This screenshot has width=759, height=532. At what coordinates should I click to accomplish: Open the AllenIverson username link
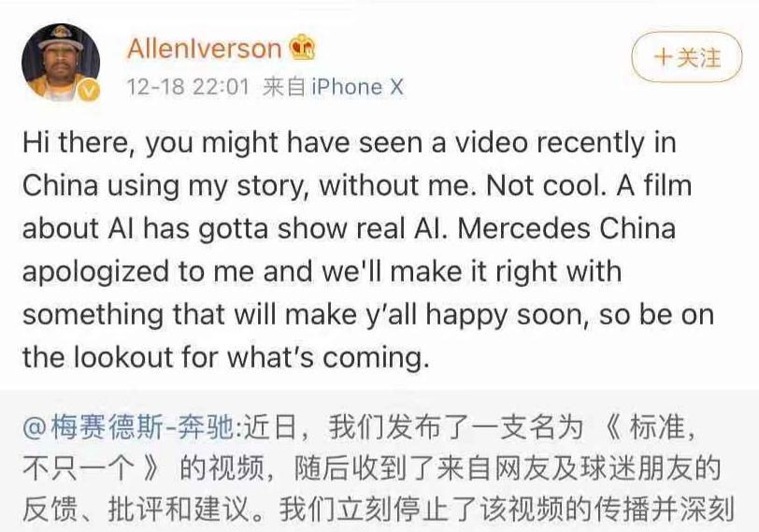[x=205, y=49]
